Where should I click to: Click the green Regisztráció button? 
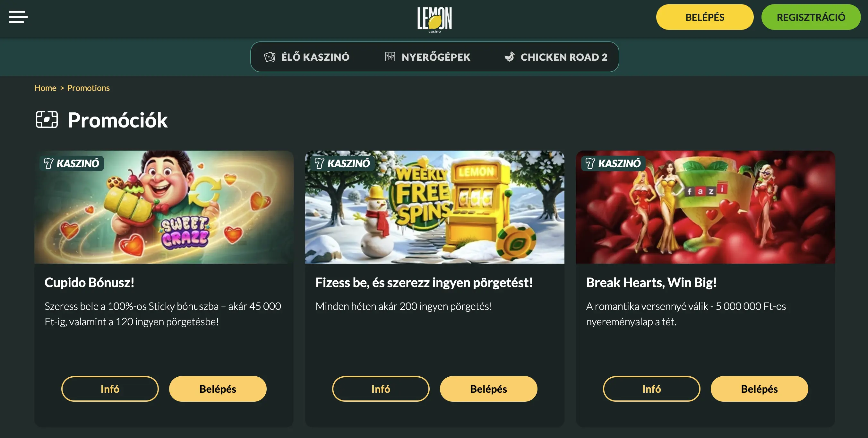point(811,17)
